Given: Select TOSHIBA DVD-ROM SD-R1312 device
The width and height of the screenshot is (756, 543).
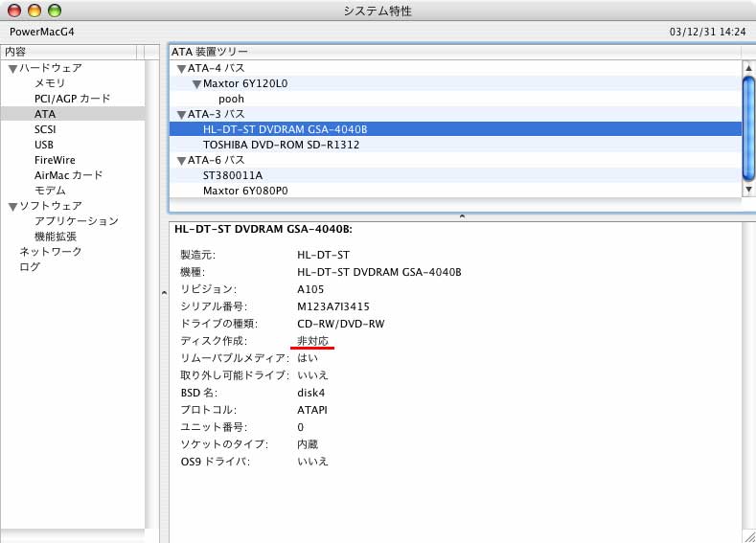Looking at the screenshot, I should pyautogui.click(x=282, y=145).
